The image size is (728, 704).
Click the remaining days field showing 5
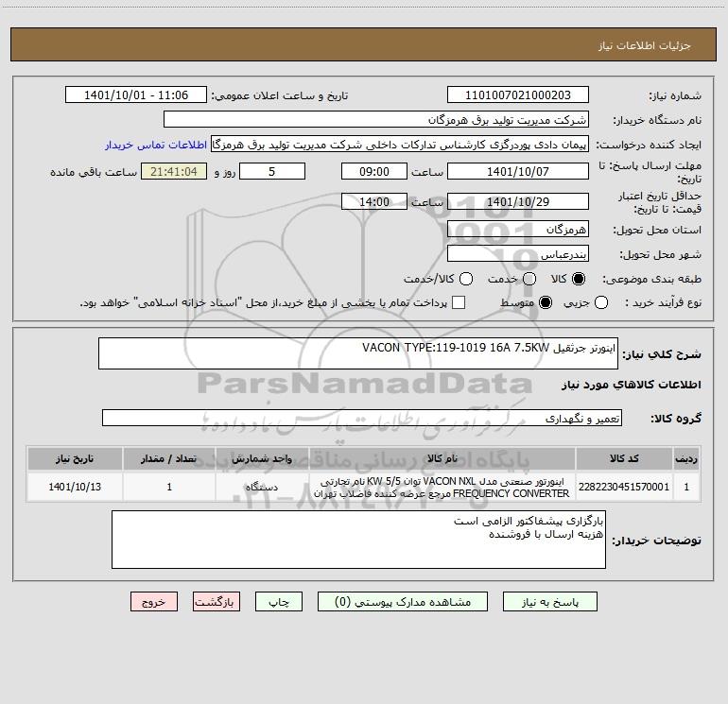272,171
